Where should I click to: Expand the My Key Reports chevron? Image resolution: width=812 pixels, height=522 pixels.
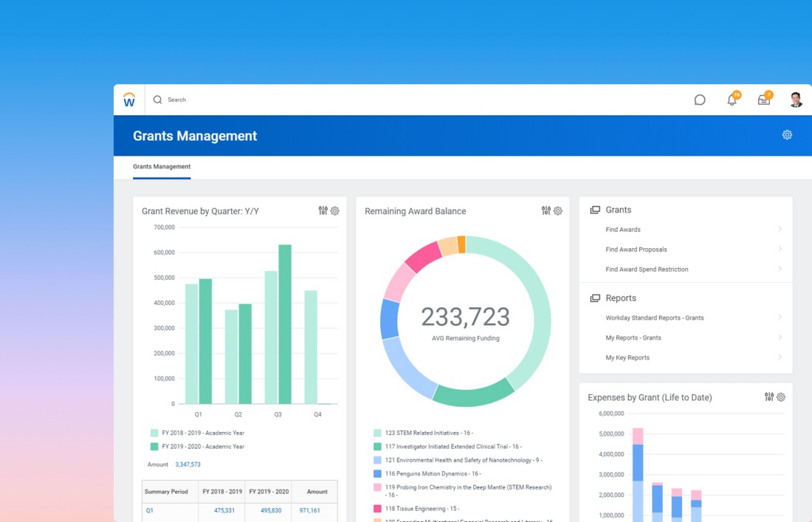click(x=780, y=357)
